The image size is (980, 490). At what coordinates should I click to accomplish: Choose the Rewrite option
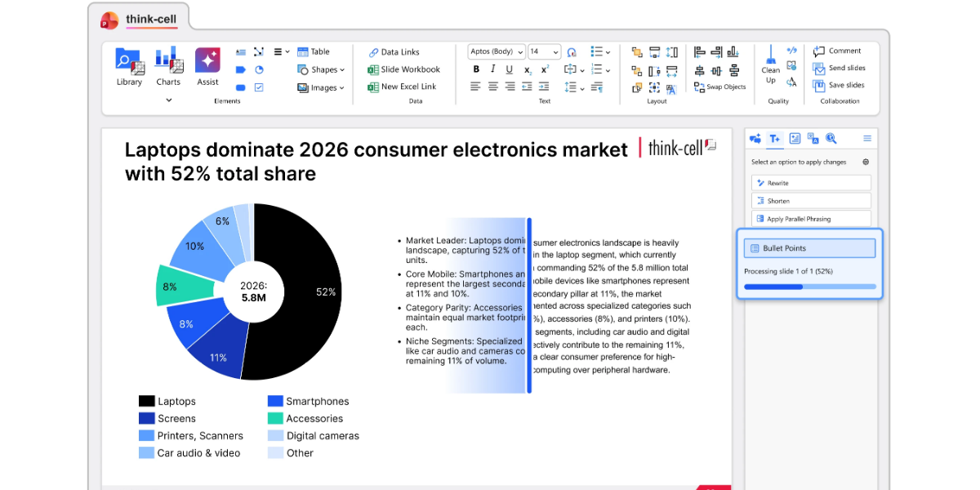pos(811,183)
